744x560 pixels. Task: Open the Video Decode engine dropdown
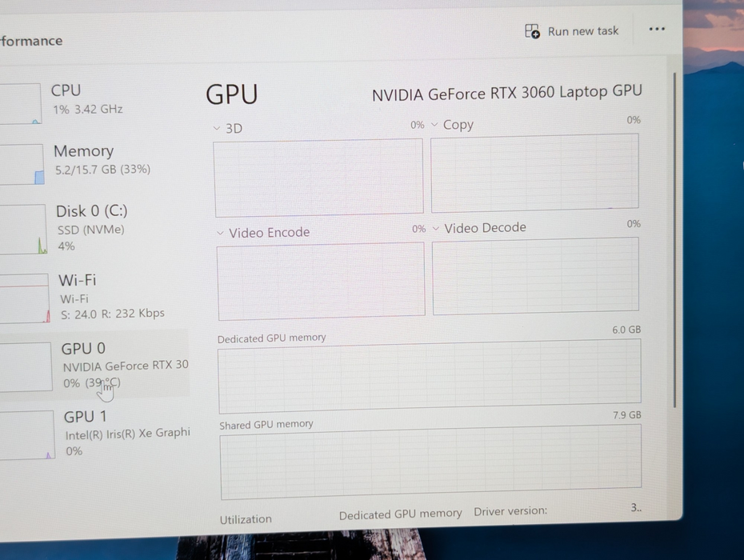[436, 229]
